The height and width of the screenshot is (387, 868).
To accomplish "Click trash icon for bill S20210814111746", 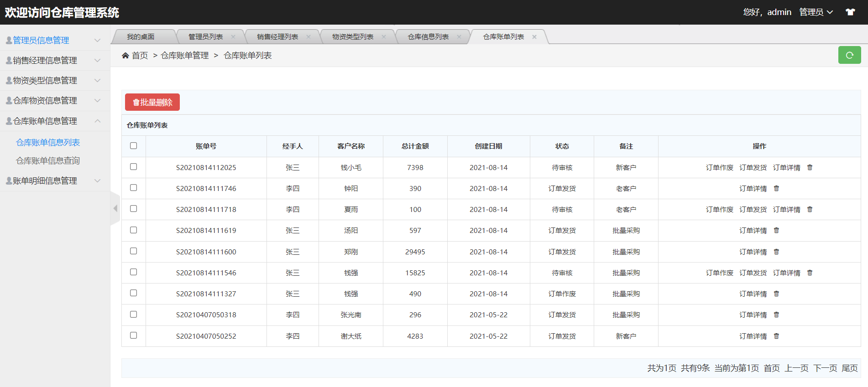I will click(776, 189).
